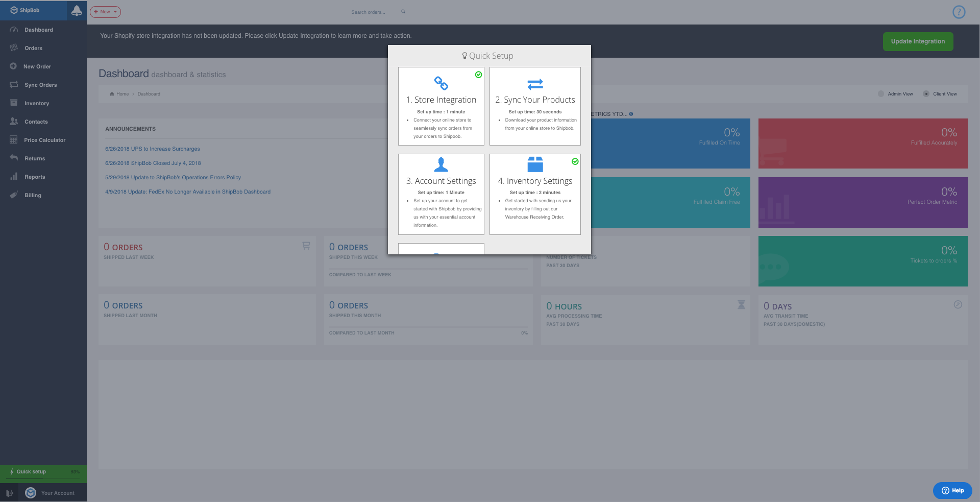
Task: Click the notification bell icon
Action: tap(77, 11)
